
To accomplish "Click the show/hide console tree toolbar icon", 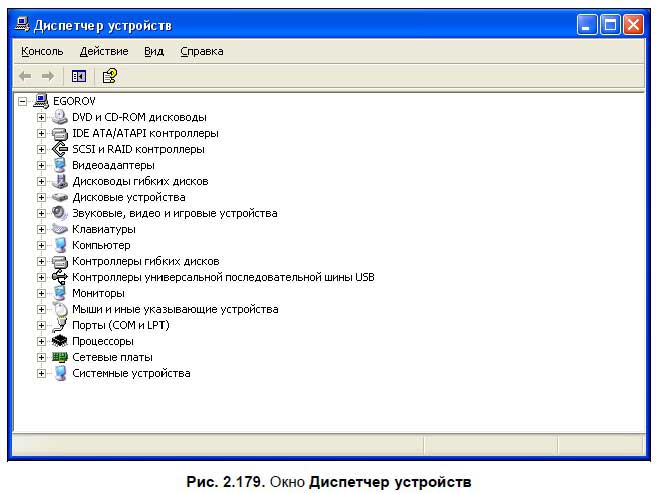I will pyautogui.click(x=79, y=76).
